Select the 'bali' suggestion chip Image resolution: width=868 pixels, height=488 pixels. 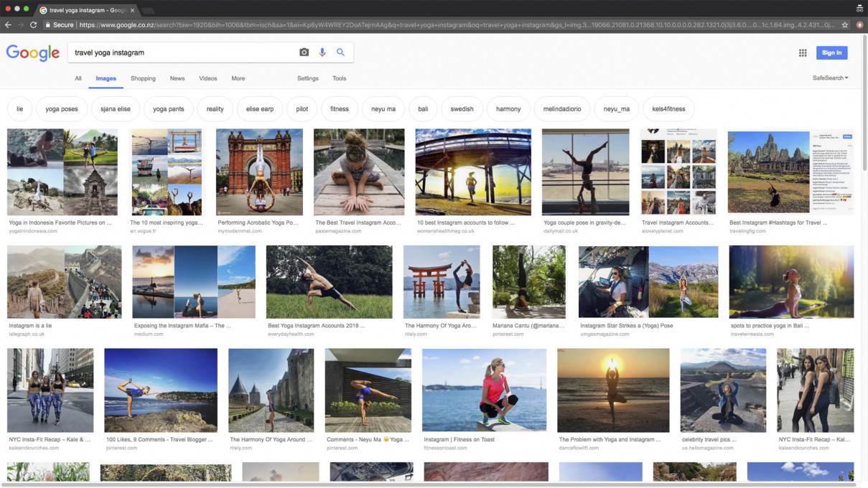423,109
